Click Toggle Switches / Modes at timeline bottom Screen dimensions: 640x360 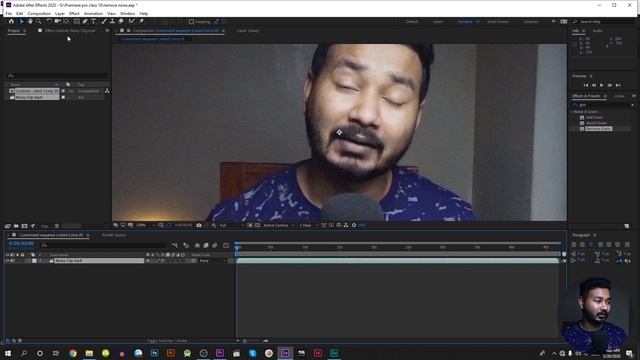pyautogui.click(x=167, y=340)
